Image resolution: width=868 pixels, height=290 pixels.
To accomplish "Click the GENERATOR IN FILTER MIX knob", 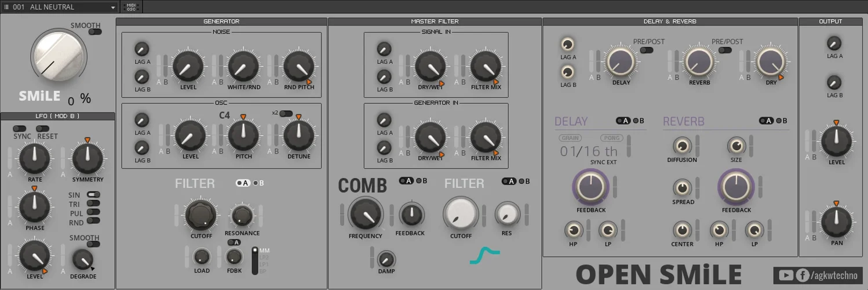I will 486,137.
